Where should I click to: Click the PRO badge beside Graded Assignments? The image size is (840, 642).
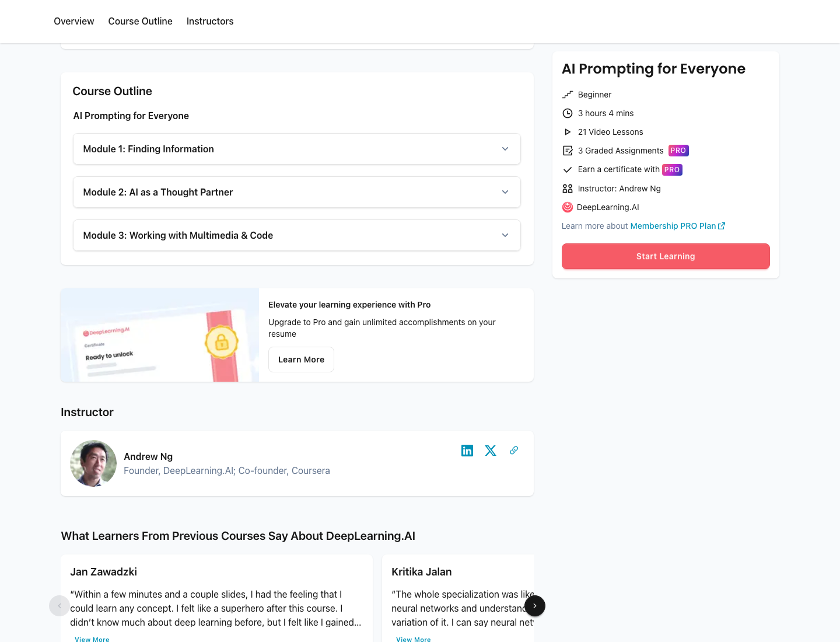coord(678,151)
